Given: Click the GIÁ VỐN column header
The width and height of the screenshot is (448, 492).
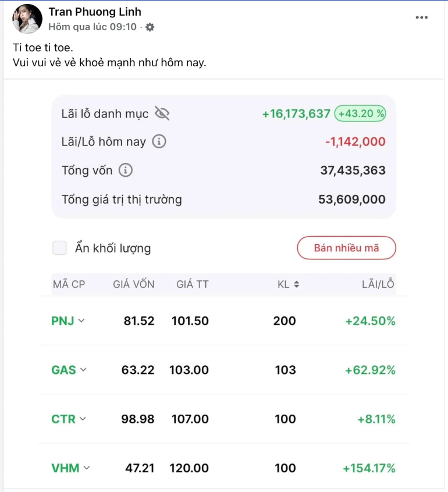Looking at the screenshot, I should pos(134,284).
